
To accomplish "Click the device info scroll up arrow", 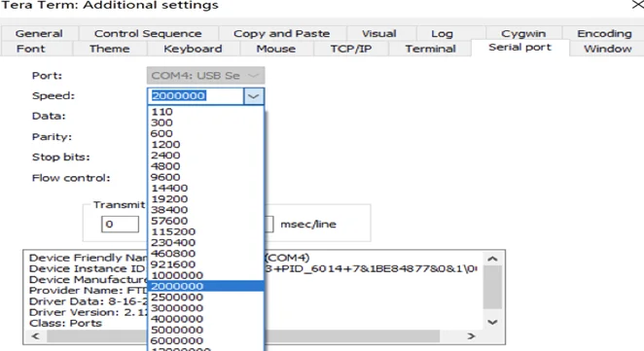I will [x=492, y=259].
